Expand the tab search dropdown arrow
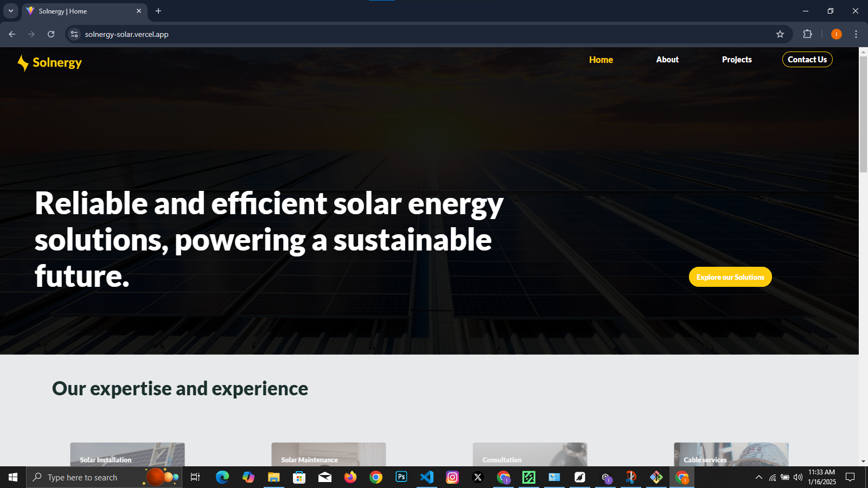This screenshot has height=488, width=868. (x=11, y=11)
